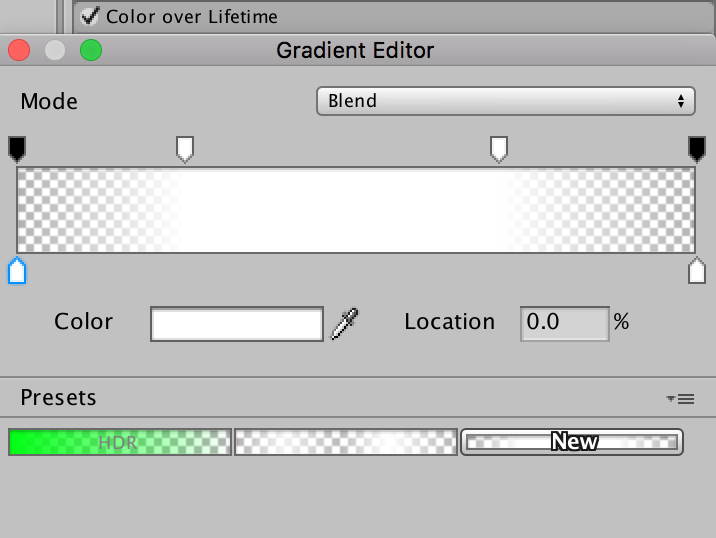Image resolution: width=716 pixels, height=538 pixels.
Task: Pick a color with the eyedropper tool
Action: point(346,322)
